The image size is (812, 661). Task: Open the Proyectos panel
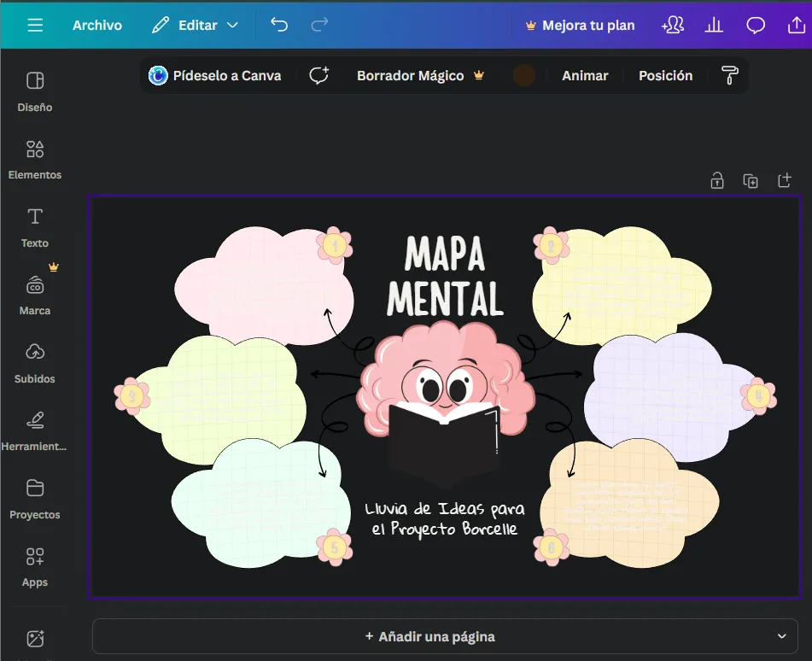34,498
